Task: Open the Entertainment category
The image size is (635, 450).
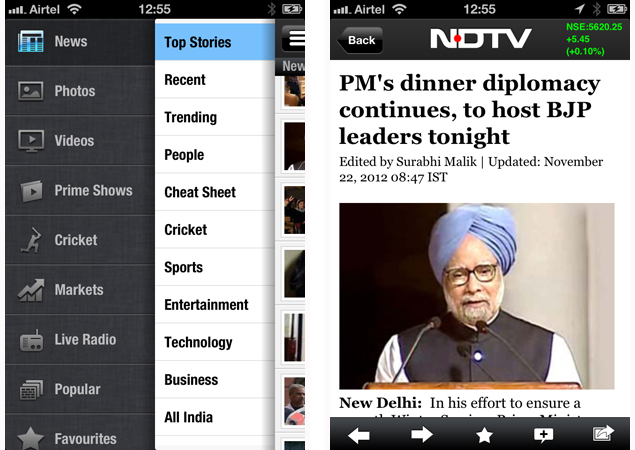Action: tap(215, 305)
